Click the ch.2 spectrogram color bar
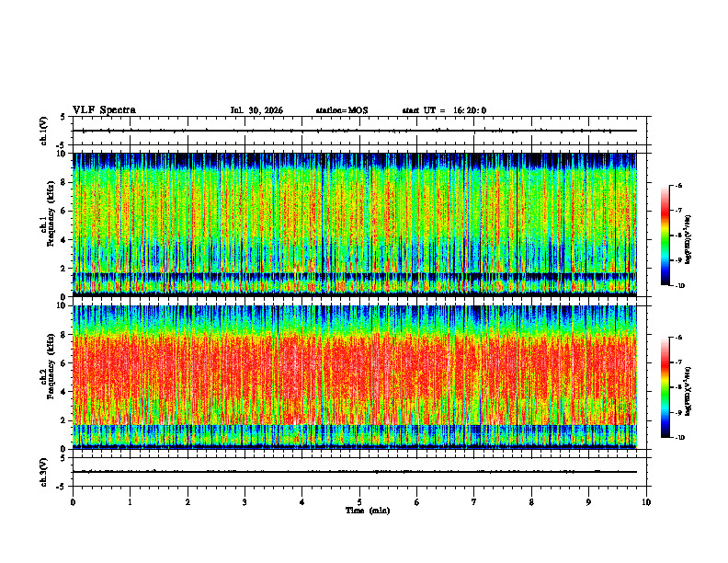Viewport: 728px width, 563px height. coord(665,387)
